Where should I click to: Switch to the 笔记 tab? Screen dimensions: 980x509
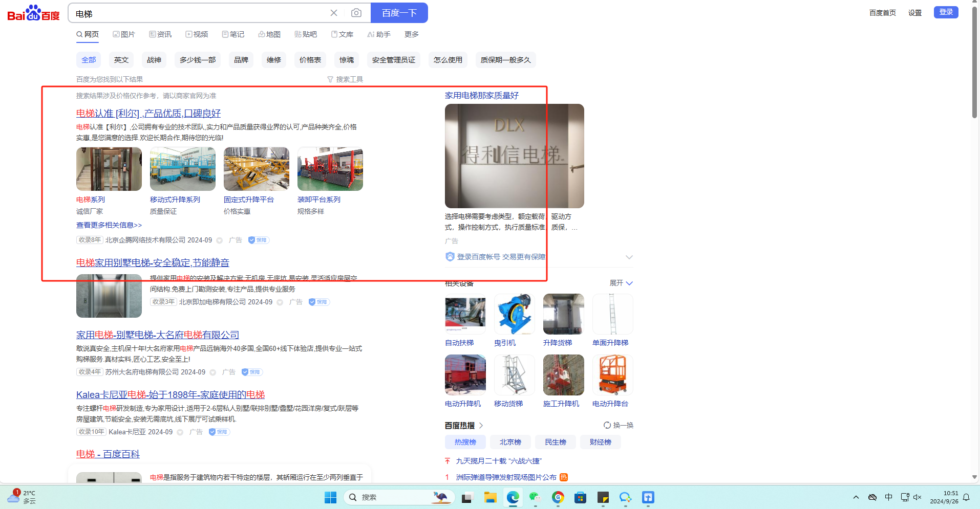pos(233,34)
